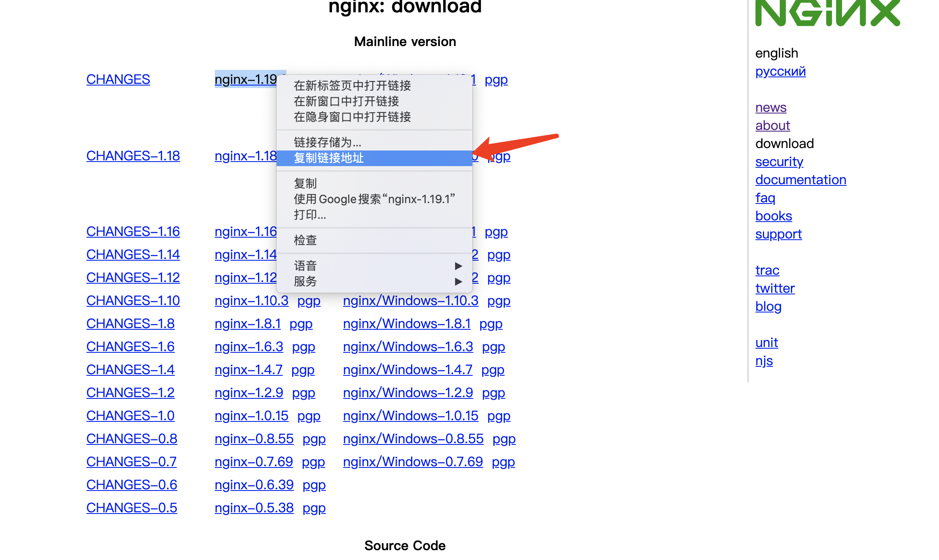
Task: Click pgp link next to nginx-0.5.38
Action: click(x=314, y=508)
